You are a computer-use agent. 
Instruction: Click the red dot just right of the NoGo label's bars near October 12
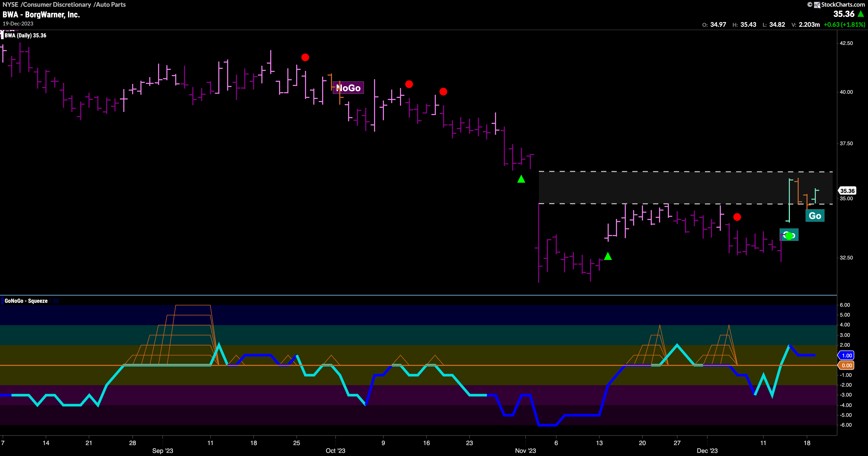coord(409,84)
